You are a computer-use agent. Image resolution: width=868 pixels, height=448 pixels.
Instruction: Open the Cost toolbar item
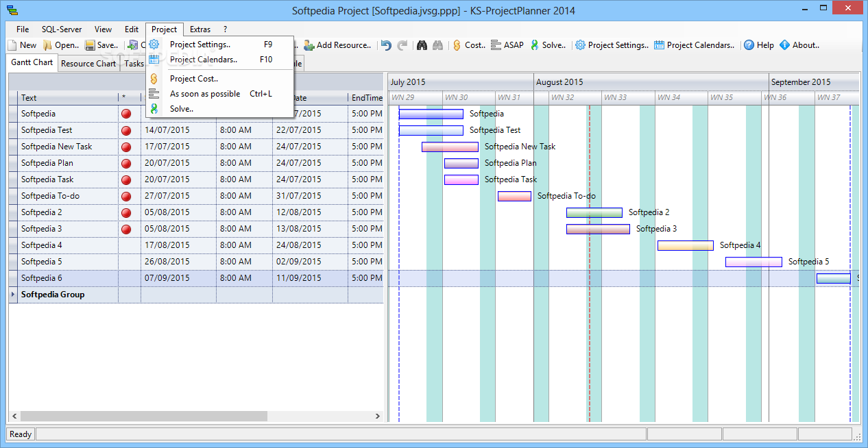click(469, 45)
